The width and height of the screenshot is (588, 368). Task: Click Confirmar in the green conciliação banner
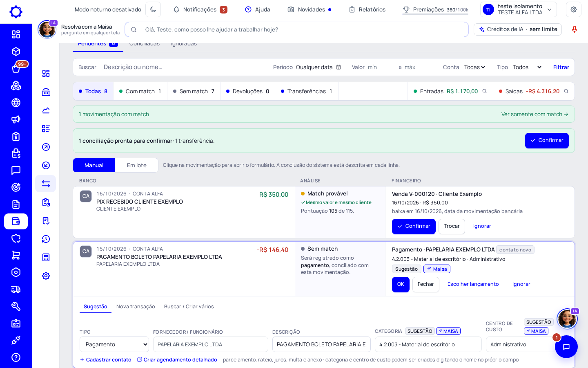[547, 141]
